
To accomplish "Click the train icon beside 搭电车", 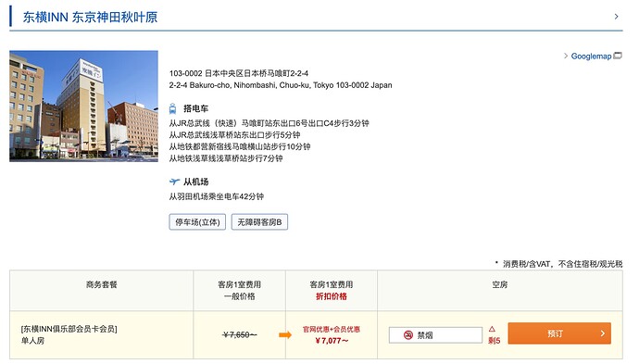I will click(x=173, y=109).
